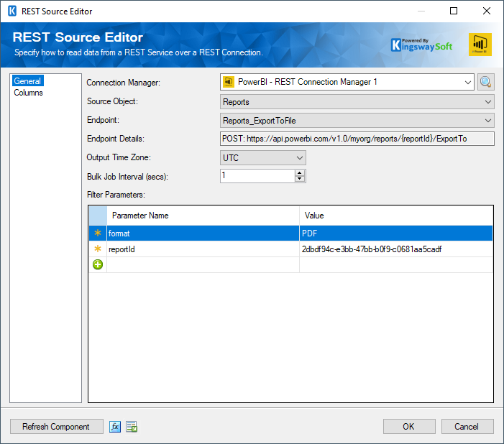Viewport: 504px width, 444px height.
Task: Open the expression fx editor icon
Action: tap(115, 427)
